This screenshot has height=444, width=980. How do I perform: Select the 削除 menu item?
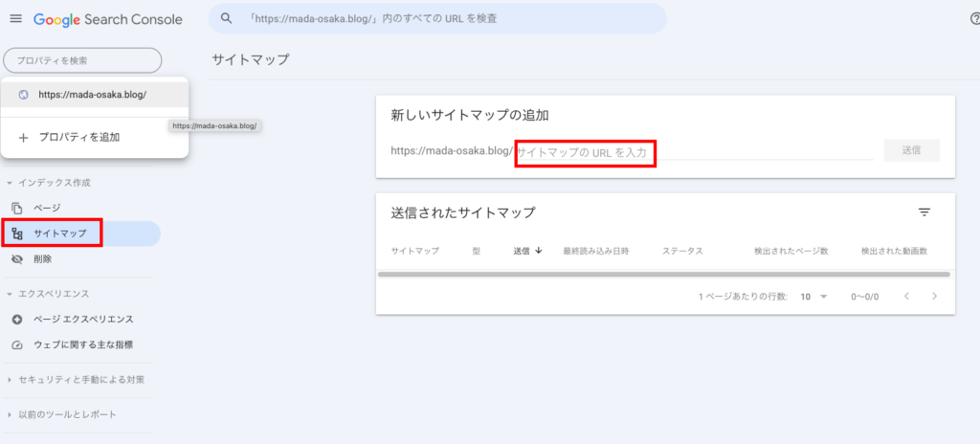[x=81, y=259]
